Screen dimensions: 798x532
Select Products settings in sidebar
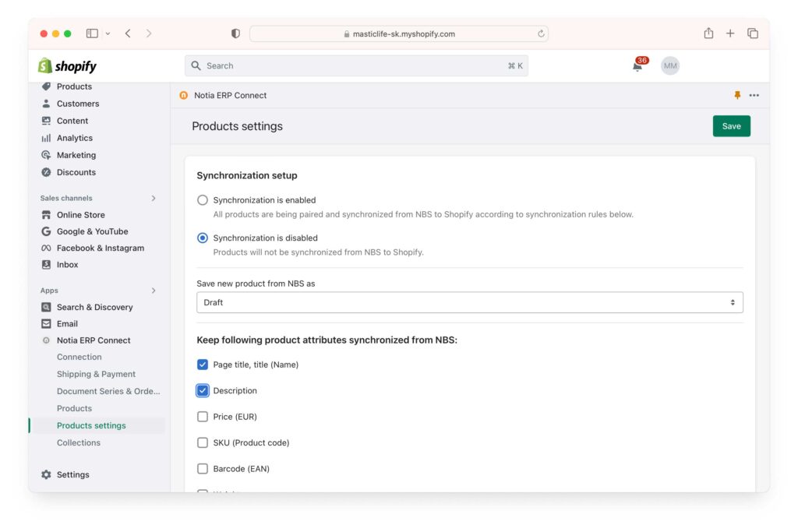pyautogui.click(x=91, y=426)
